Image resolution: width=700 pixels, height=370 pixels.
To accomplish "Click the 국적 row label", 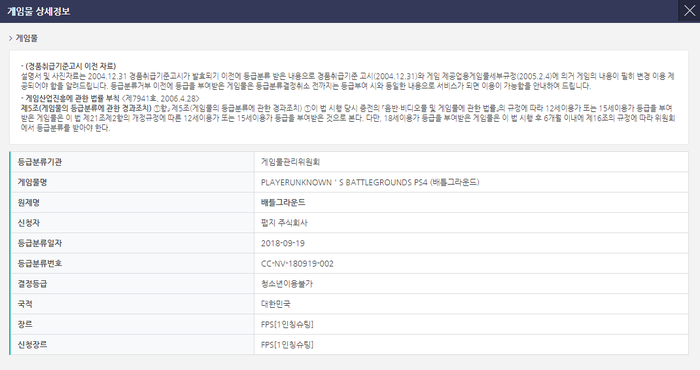I will 25,304.
